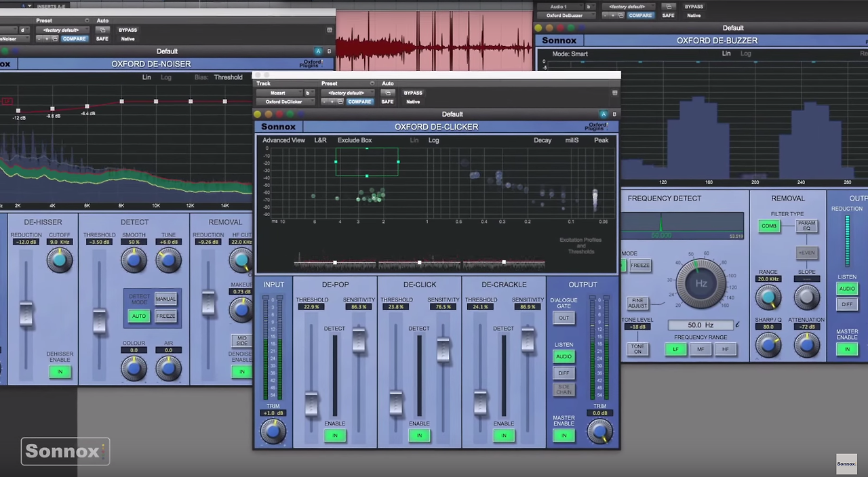Screen dimensions: 868x477
Task: Open the Mode: Smart selector on the De-Buzzer
Action: pyautogui.click(x=570, y=54)
